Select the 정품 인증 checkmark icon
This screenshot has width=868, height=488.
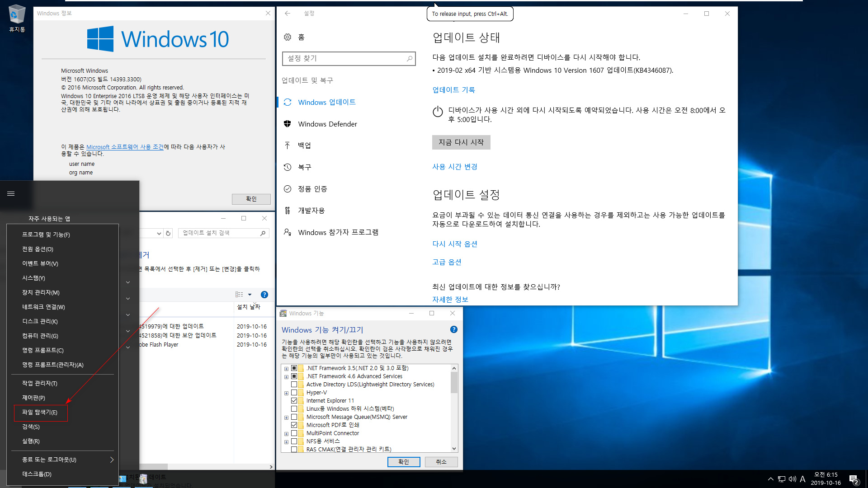pos(288,189)
